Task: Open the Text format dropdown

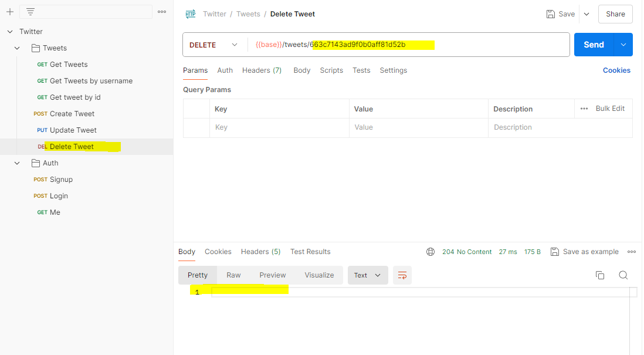Action: (368, 275)
